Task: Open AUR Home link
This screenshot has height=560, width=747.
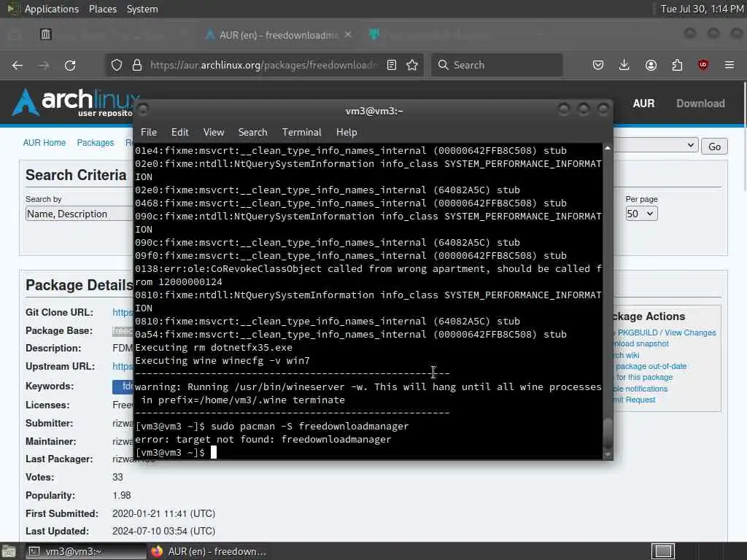Action: [44, 143]
